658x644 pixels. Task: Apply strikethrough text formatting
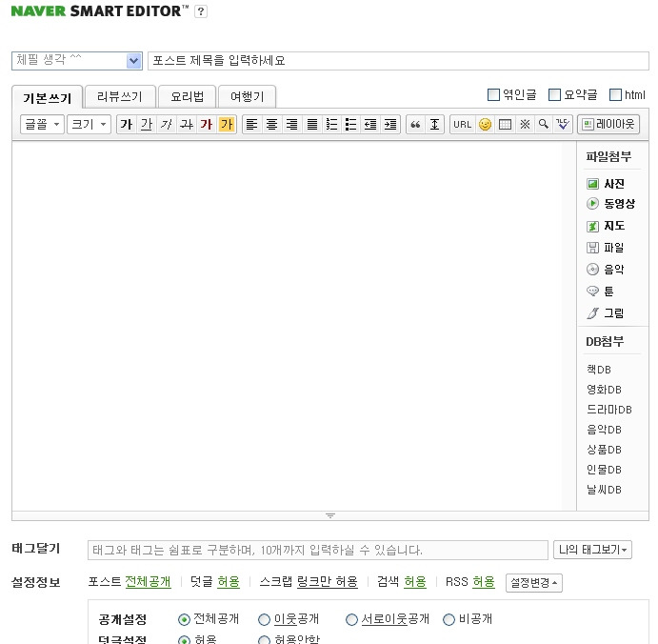(187, 124)
